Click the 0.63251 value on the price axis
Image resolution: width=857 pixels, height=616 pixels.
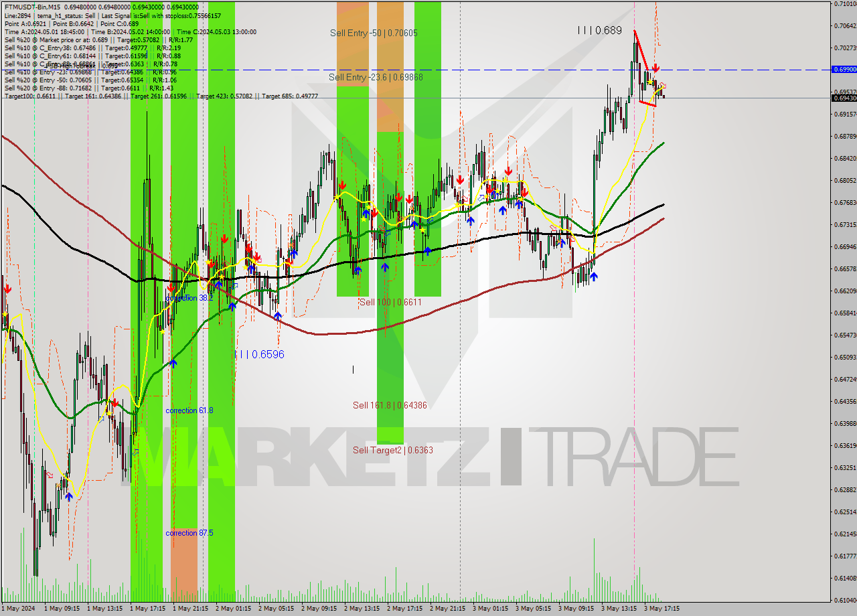(845, 467)
